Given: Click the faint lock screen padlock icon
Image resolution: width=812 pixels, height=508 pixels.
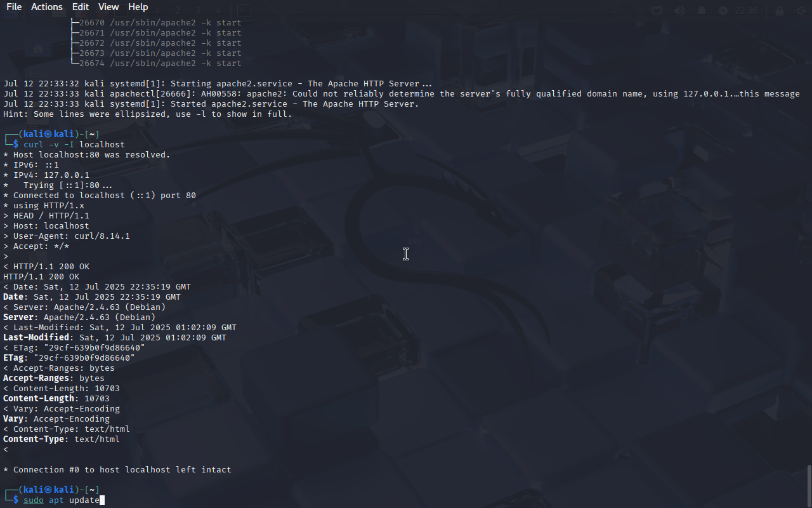Looking at the screenshot, I should click(780, 11).
